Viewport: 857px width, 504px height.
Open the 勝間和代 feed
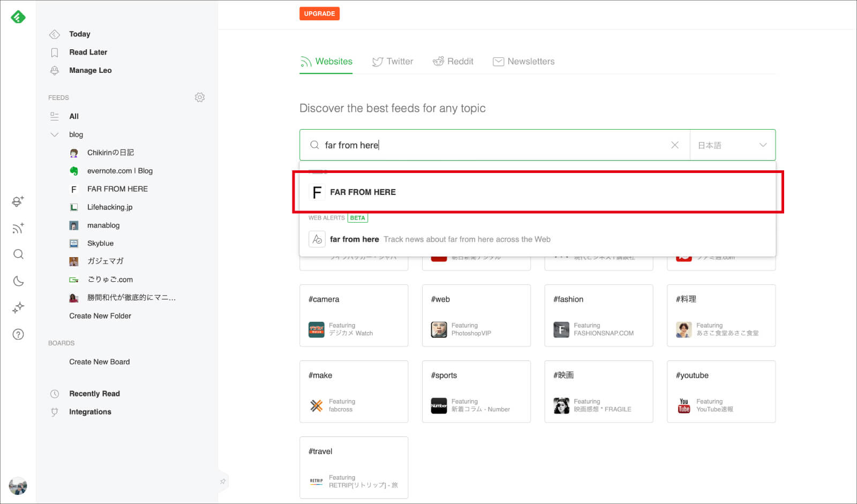(x=132, y=298)
